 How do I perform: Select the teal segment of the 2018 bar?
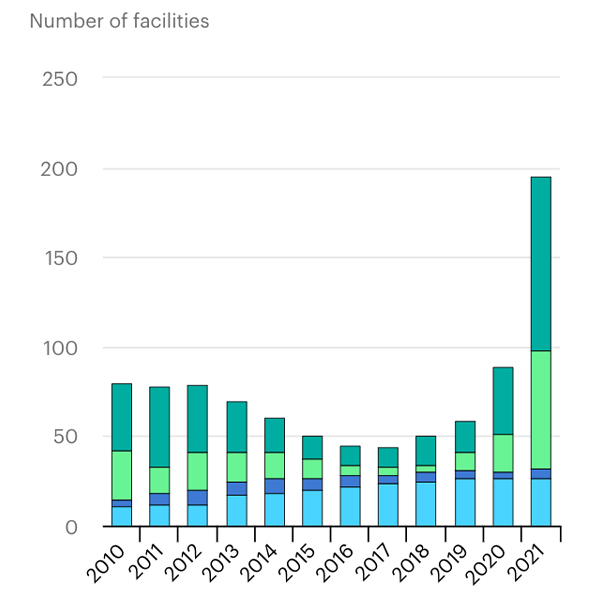coord(426,450)
